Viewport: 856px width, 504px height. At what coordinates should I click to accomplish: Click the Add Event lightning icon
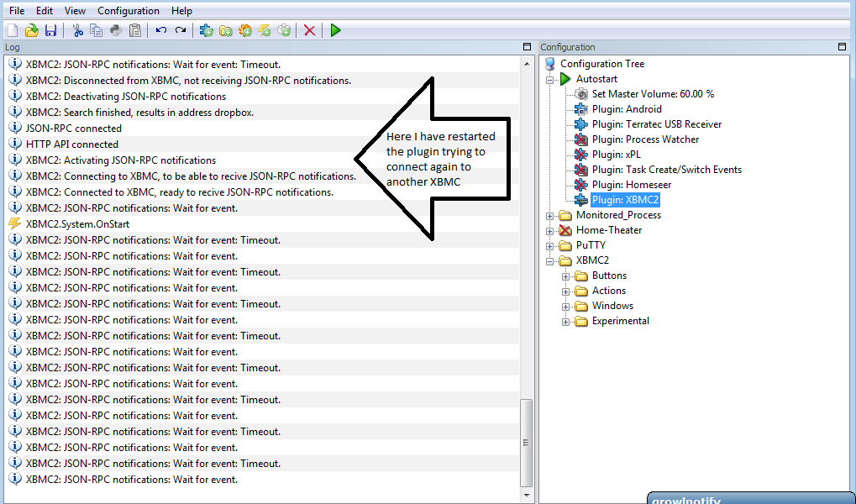pyautogui.click(x=265, y=30)
